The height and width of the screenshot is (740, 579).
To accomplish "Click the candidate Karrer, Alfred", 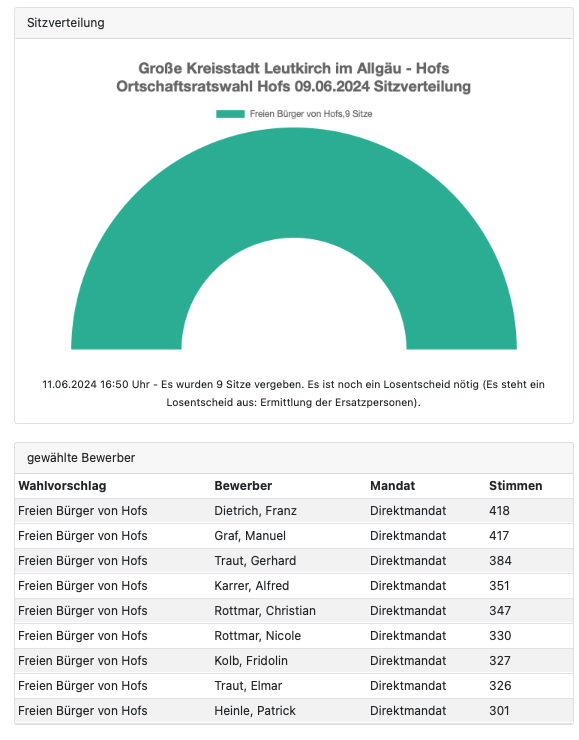I will 252,586.
